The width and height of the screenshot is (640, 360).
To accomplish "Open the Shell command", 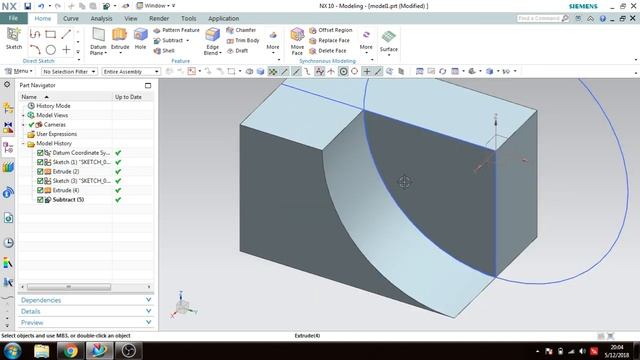I will point(164,51).
